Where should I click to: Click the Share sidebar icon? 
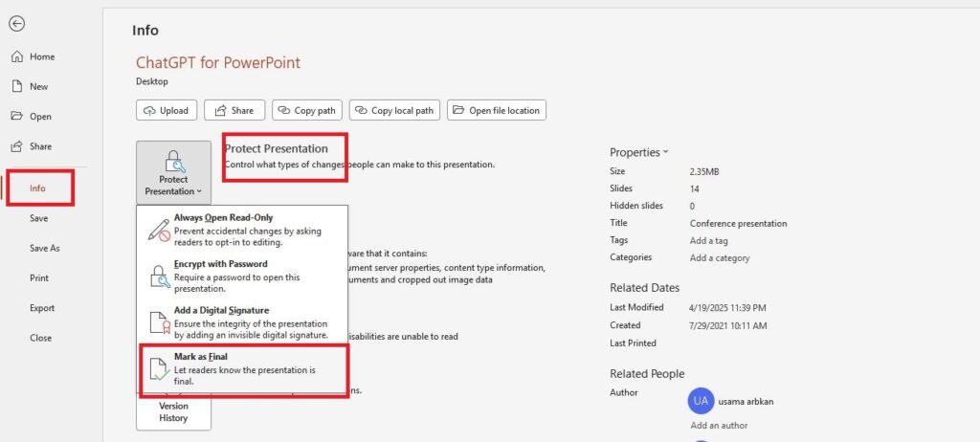pyautogui.click(x=17, y=146)
